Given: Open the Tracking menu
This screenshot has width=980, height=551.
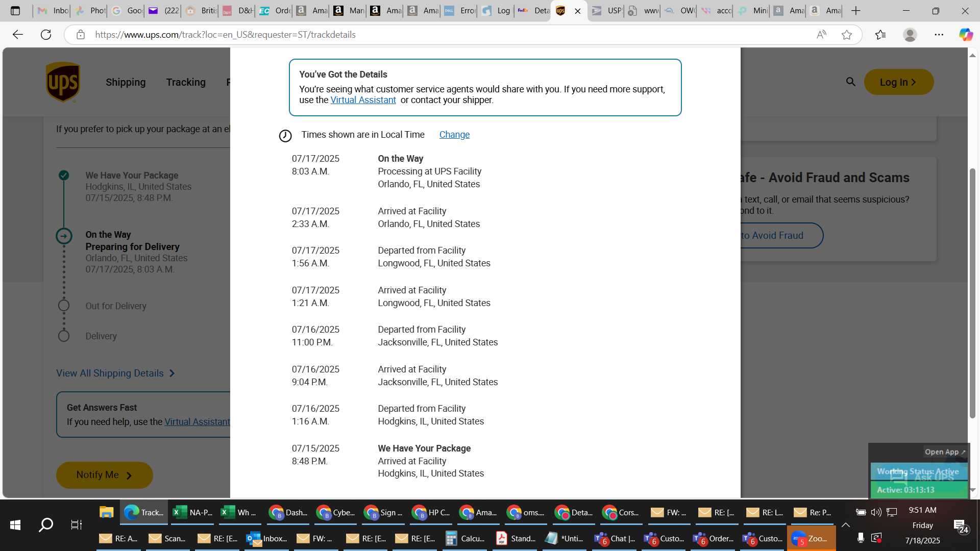Looking at the screenshot, I should (x=186, y=82).
